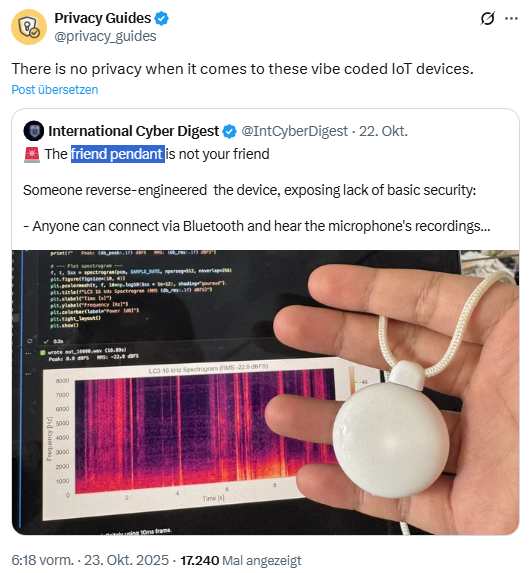The image size is (530, 573).
Task: Click the 17.240 Mal angezeigt view count
Action: point(241,560)
